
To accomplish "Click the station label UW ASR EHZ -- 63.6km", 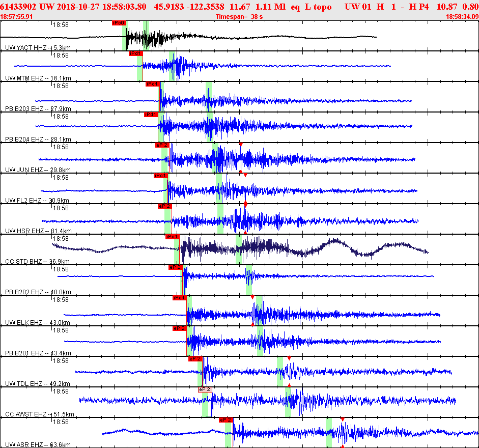I will point(38,445).
